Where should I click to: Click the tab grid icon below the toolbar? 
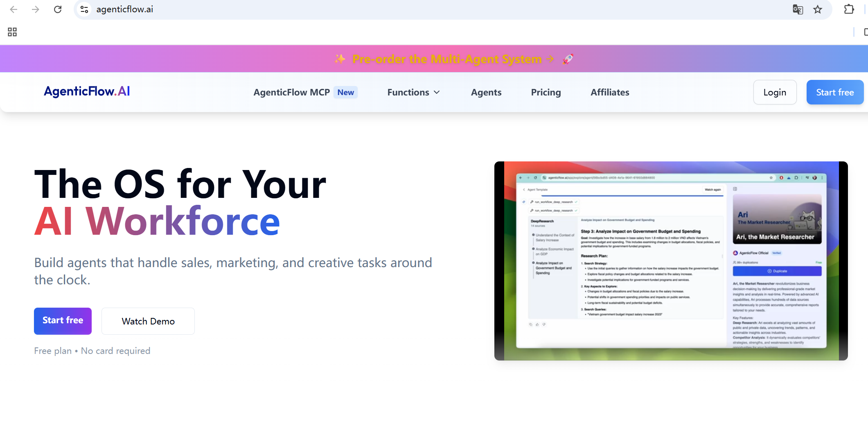11,32
